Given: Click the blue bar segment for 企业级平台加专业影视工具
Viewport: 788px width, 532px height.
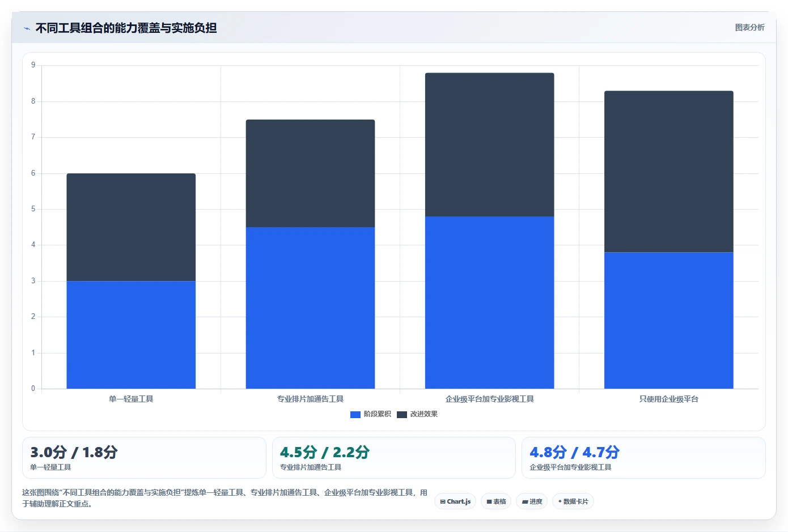Looking at the screenshot, I should point(490,303).
